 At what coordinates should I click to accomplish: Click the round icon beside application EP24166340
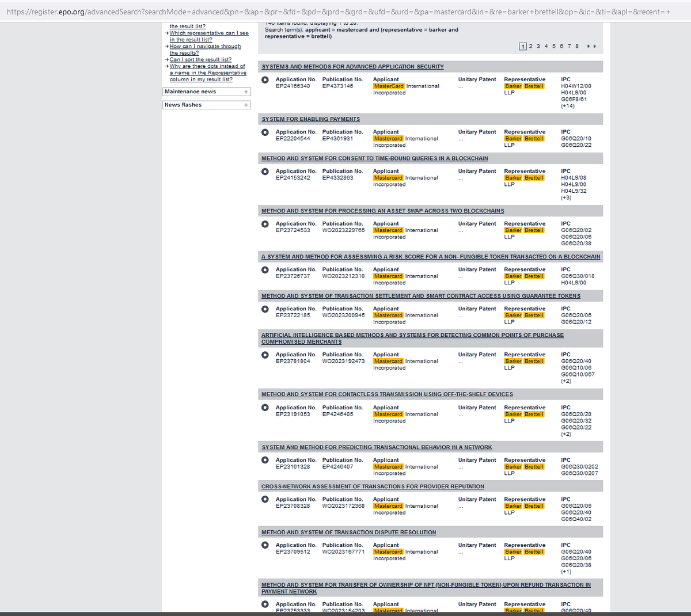coord(265,79)
